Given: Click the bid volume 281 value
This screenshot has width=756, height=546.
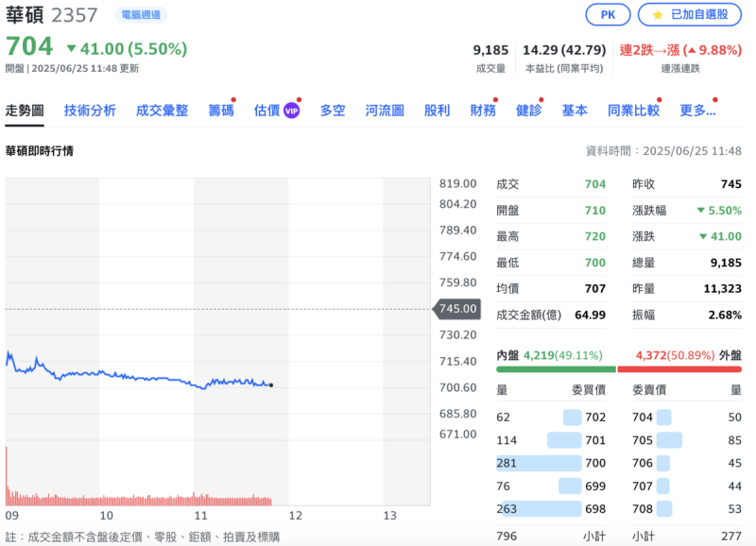Looking at the screenshot, I should [507, 463].
